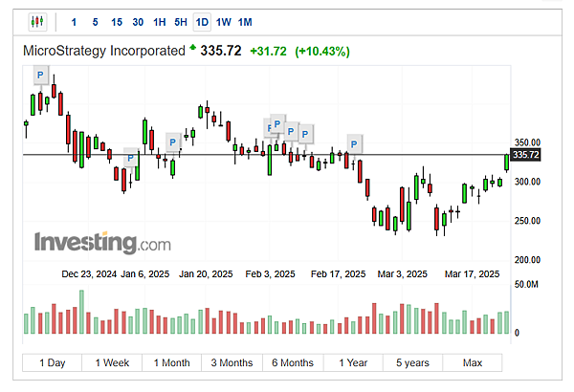Click the Jan 6, 2025 date label
This screenshot has width=574, height=392.
click(145, 274)
